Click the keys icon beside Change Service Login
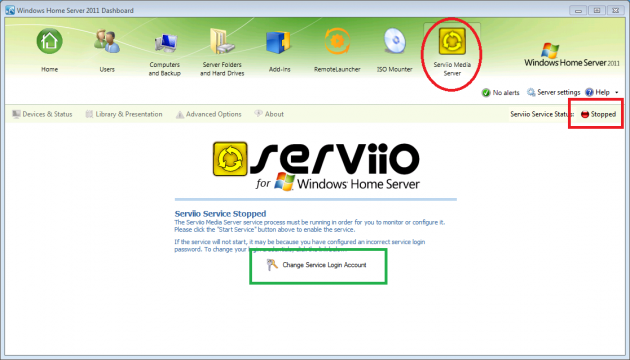The height and width of the screenshot is (360, 630). click(272, 265)
